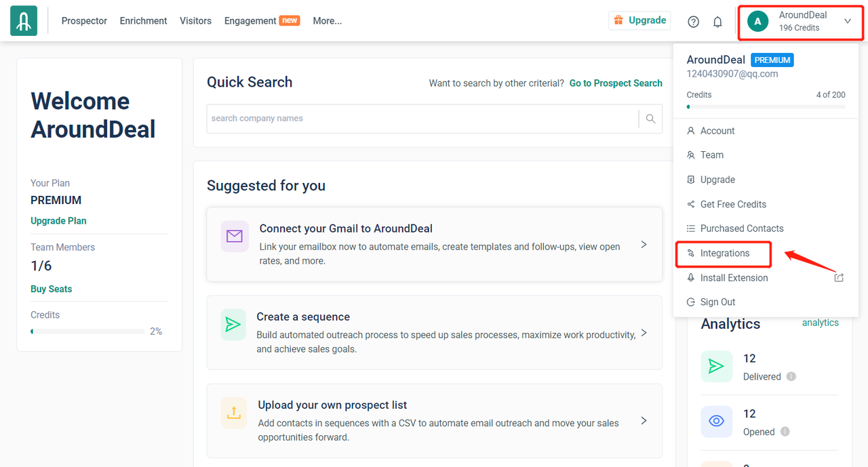This screenshot has height=467, width=868.
Task: Collapse the AroundDeal account dropdown
Action: [x=848, y=21]
